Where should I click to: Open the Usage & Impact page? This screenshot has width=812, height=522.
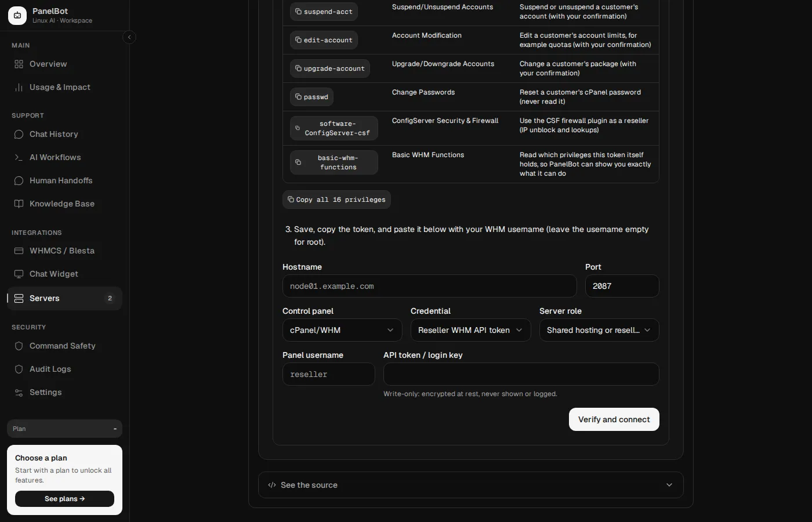pos(64,87)
